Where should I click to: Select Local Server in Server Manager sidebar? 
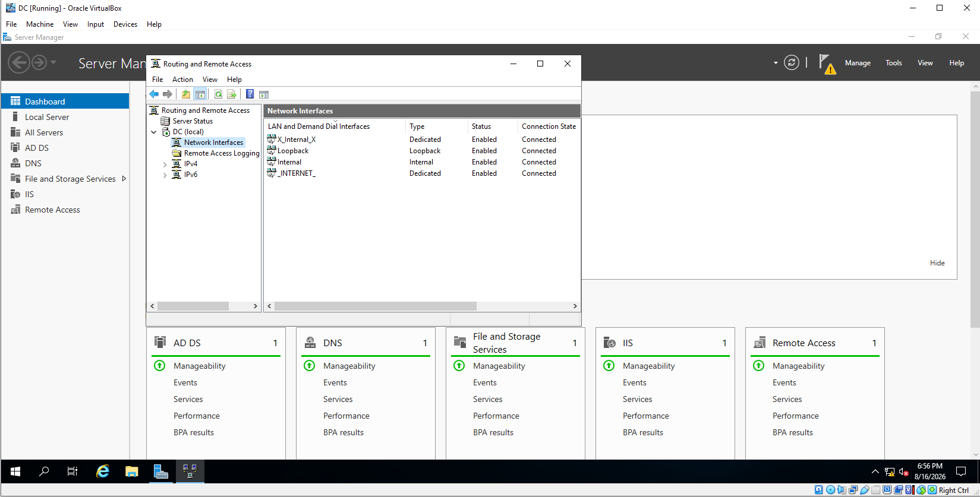pos(47,117)
